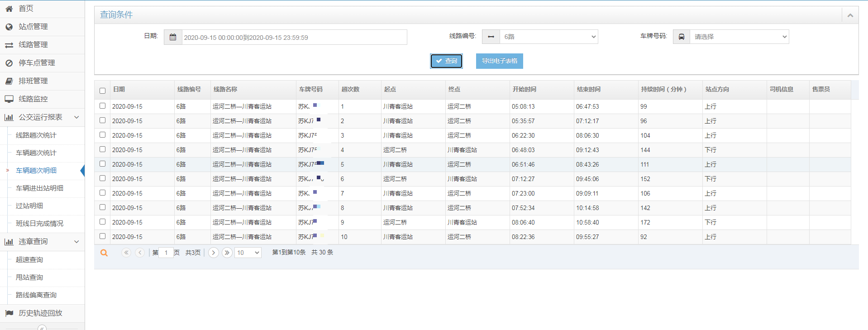Open the 线路编号 dropdown showing 6路
The height and width of the screenshot is (330, 868).
point(549,37)
